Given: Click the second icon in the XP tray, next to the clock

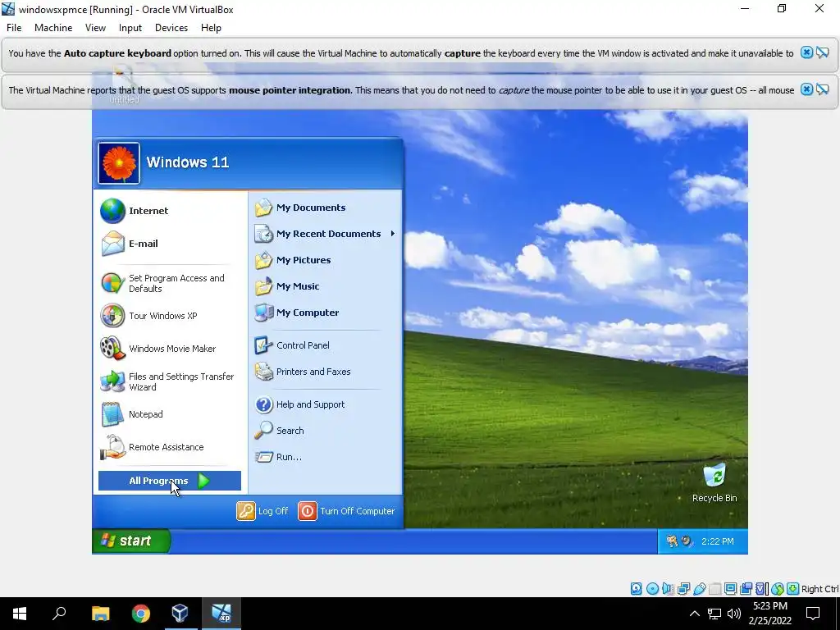Looking at the screenshot, I should tap(687, 541).
